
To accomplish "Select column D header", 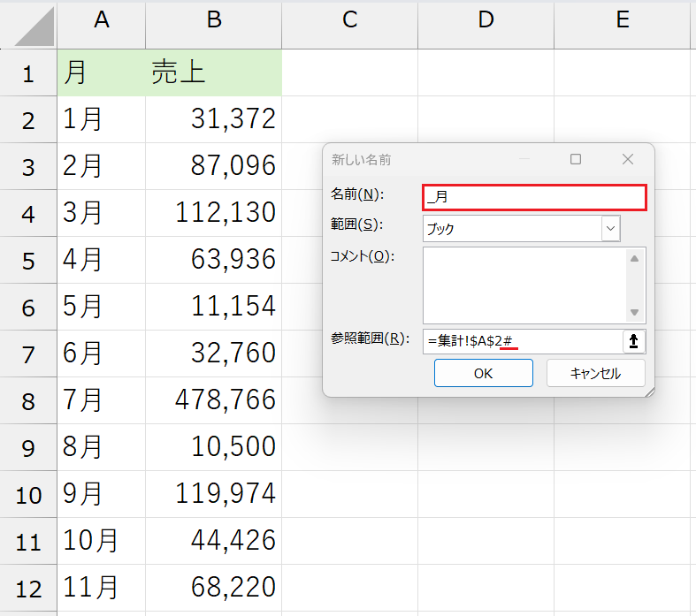I will click(x=486, y=25).
